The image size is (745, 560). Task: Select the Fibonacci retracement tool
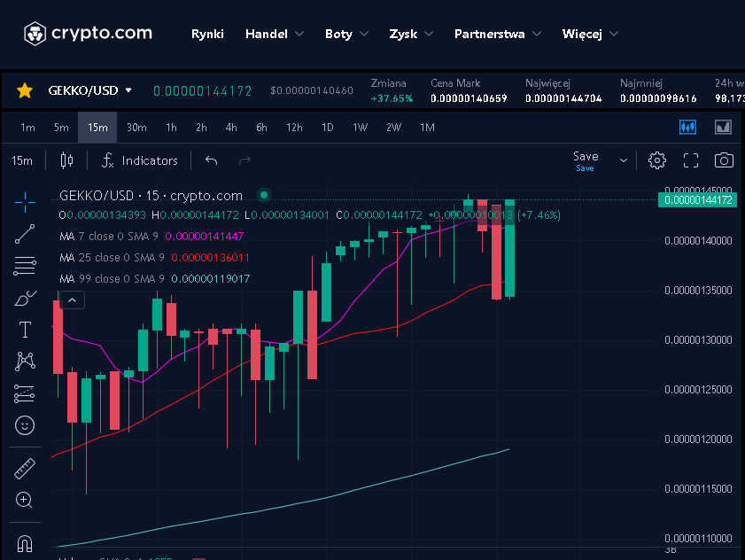tap(25, 266)
